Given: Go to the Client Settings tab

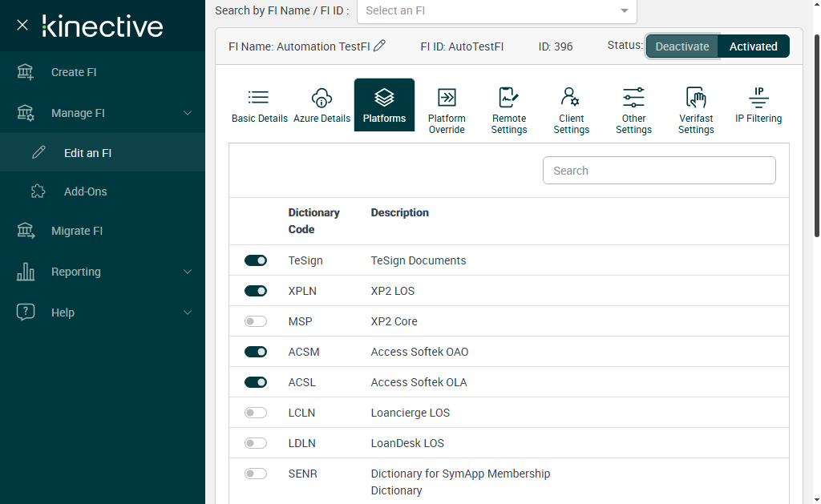Looking at the screenshot, I should (x=571, y=110).
